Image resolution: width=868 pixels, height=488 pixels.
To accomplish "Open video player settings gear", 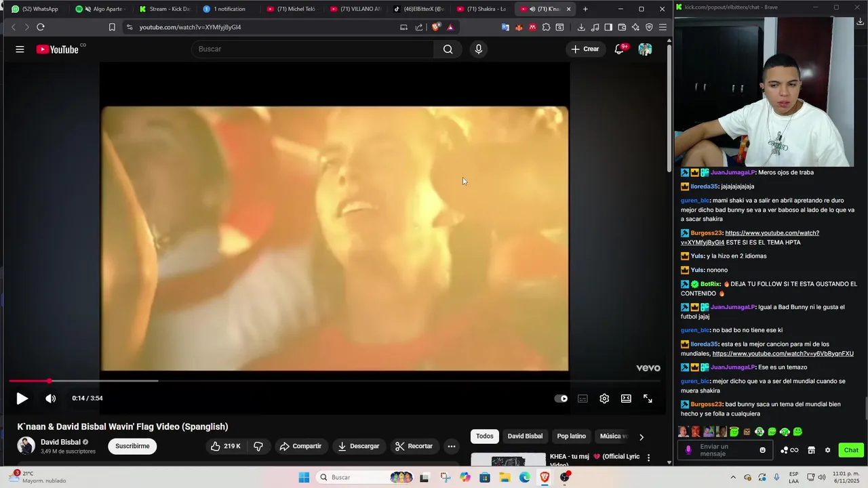I will [x=604, y=399].
